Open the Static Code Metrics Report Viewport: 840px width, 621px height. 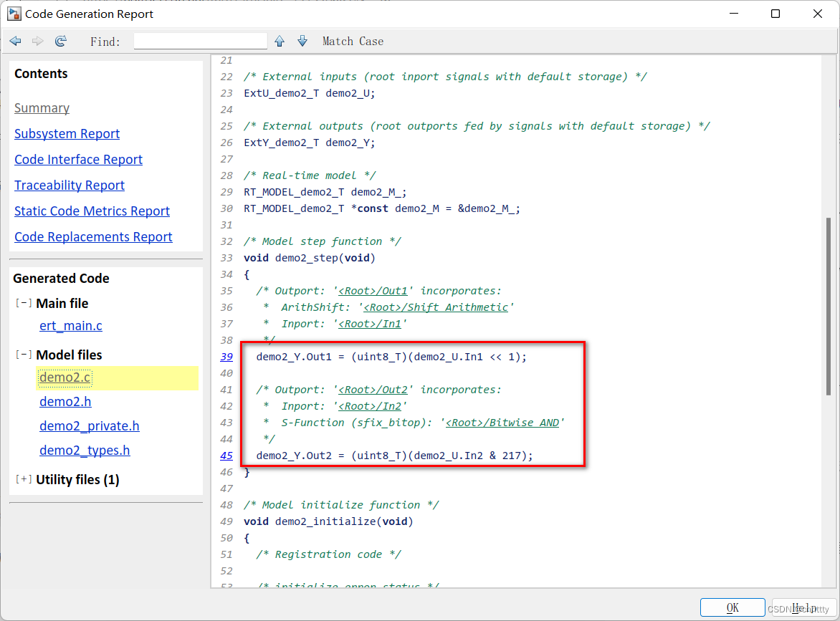click(x=92, y=211)
